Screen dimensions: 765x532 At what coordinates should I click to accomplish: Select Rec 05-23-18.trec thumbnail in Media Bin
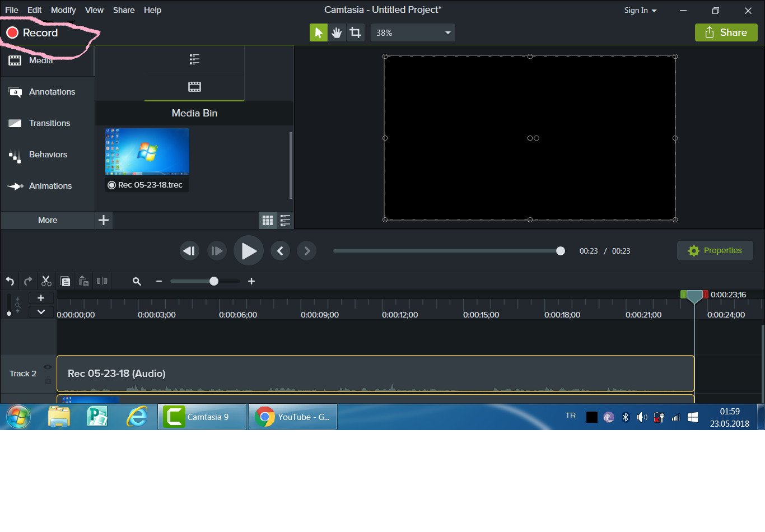coord(147,160)
